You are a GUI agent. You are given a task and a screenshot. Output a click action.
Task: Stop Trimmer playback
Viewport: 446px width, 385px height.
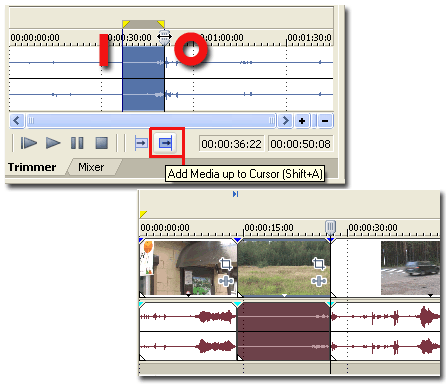click(102, 143)
